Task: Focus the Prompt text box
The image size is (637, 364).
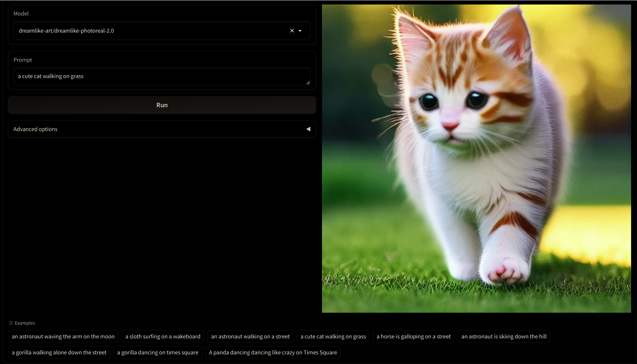Action: click(x=160, y=76)
